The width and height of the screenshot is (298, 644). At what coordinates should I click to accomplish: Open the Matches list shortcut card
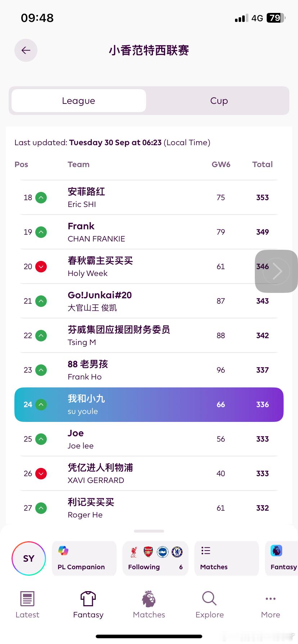226,558
